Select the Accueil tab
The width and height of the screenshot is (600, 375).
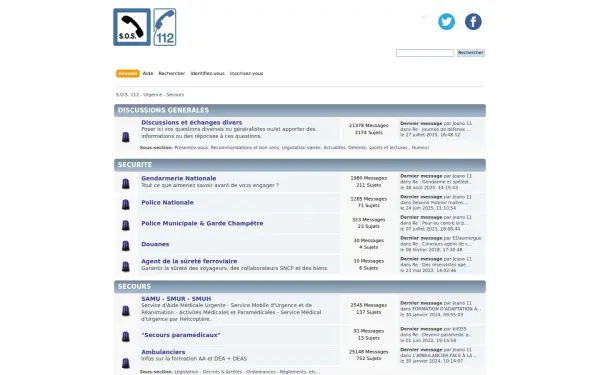click(127, 73)
